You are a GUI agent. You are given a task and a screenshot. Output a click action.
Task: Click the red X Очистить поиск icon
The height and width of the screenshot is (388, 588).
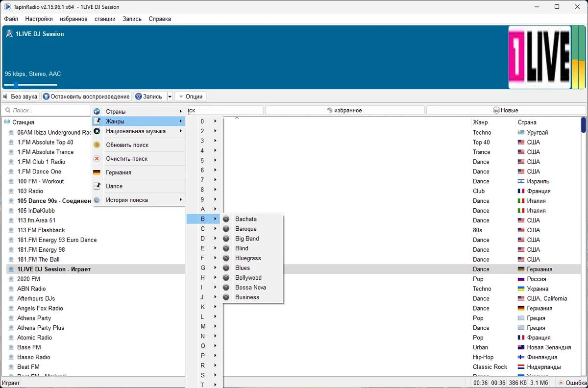pos(97,159)
